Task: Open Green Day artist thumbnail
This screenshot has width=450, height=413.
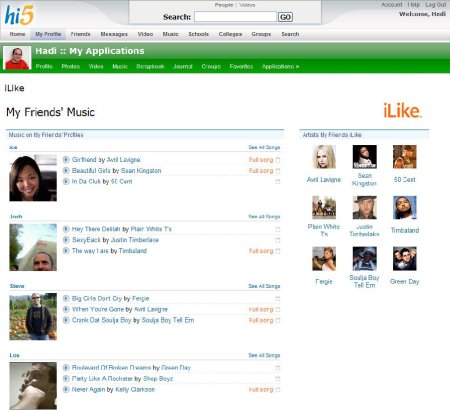Action: pos(405,259)
